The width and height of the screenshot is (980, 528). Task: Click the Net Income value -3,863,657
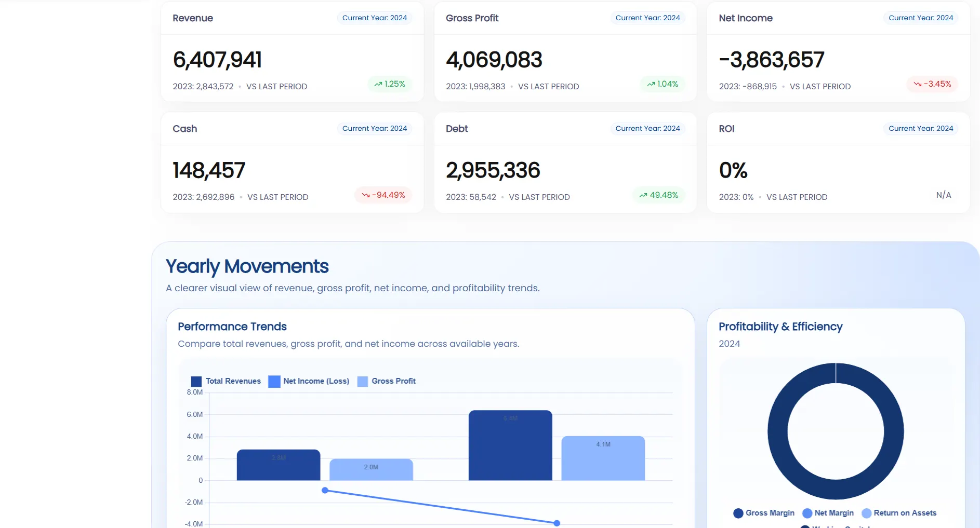772,60
